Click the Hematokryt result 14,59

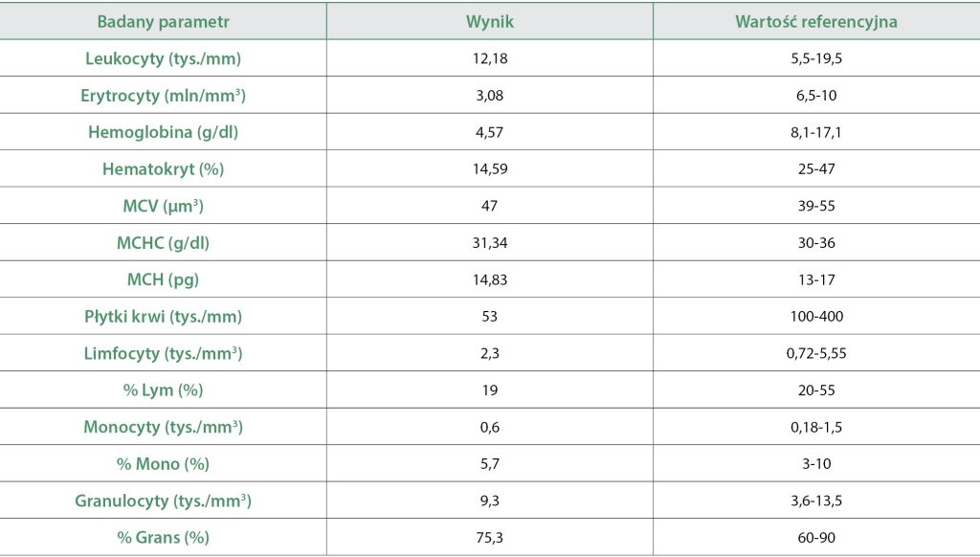490,169
